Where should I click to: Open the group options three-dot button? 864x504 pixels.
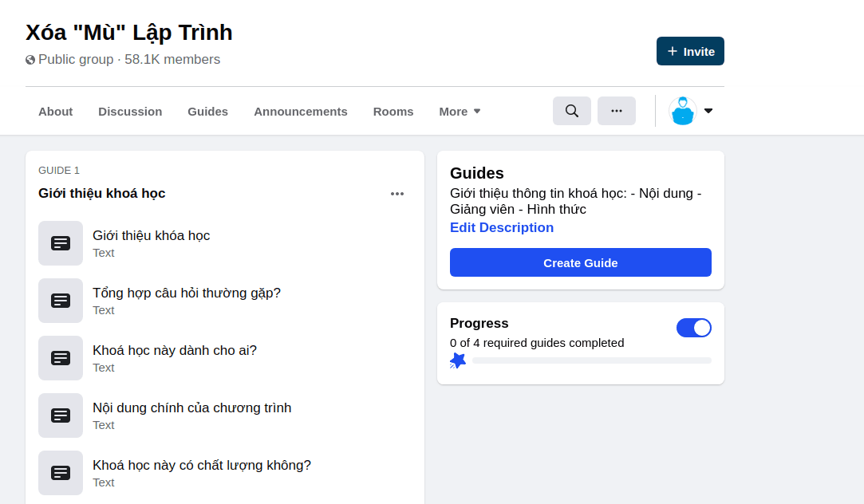(x=616, y=111)
